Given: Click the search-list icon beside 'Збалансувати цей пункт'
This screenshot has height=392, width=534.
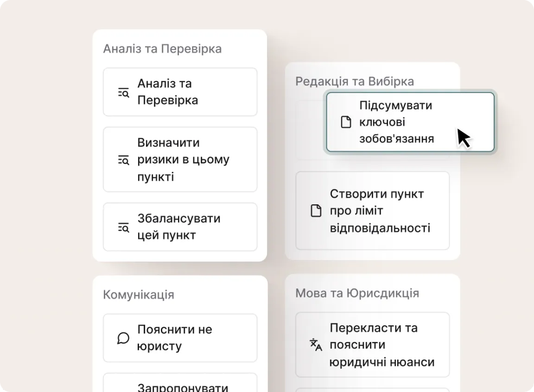Looking at the screenshot, I should coord(123,227).
